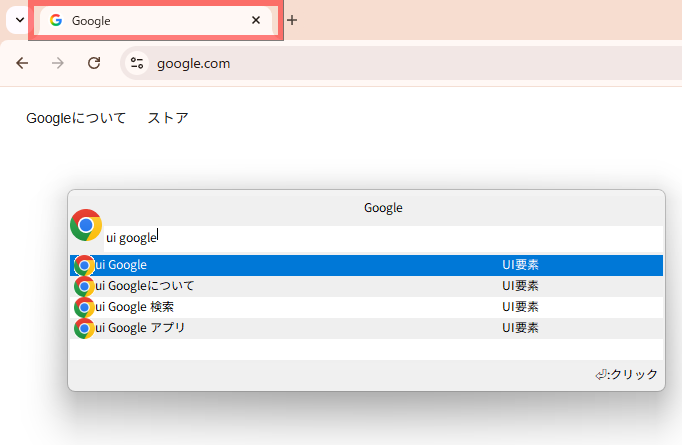Open the tab search chevron dropdown
The image size is (682, 445).
coord(18,20)
